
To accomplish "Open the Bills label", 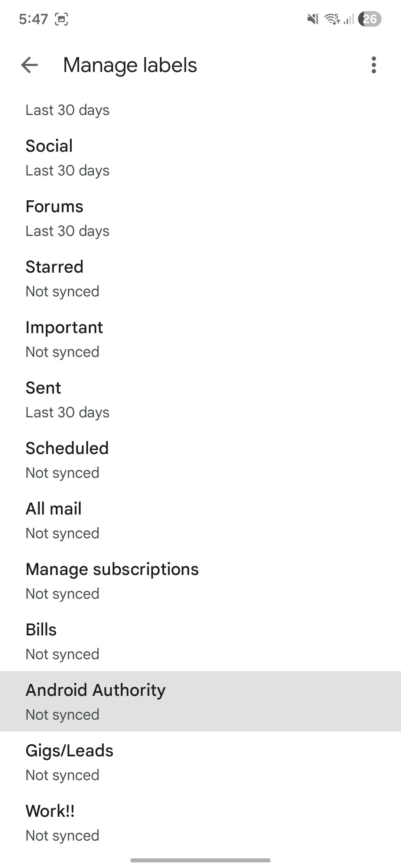I will [x=200, y=642].
